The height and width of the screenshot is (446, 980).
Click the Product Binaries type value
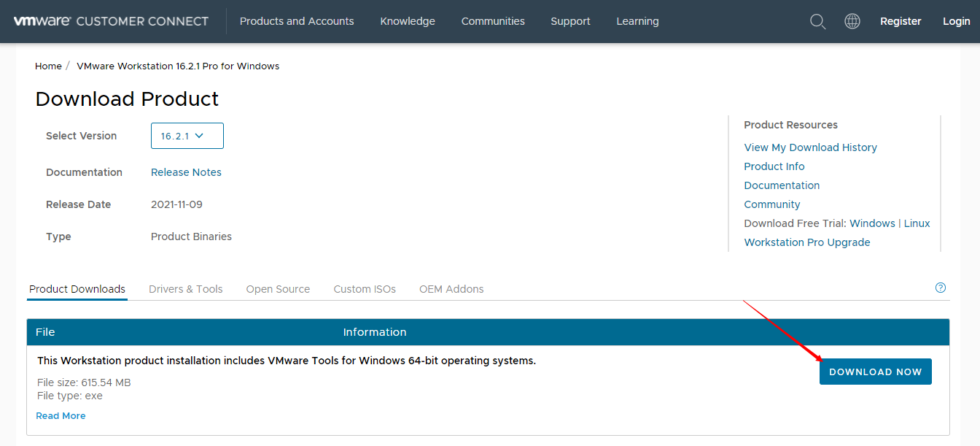tap(191, 237)
